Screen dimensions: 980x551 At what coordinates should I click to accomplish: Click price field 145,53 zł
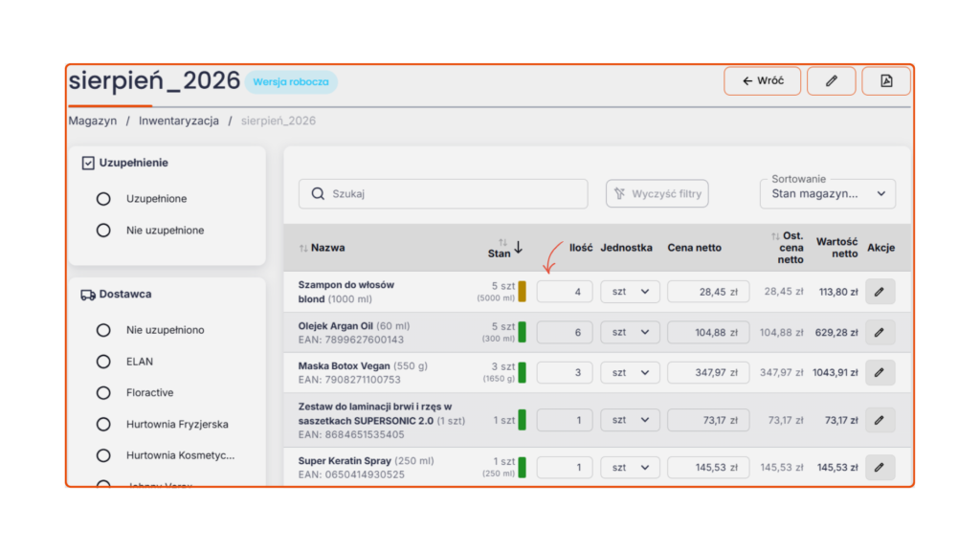(708, 467)
